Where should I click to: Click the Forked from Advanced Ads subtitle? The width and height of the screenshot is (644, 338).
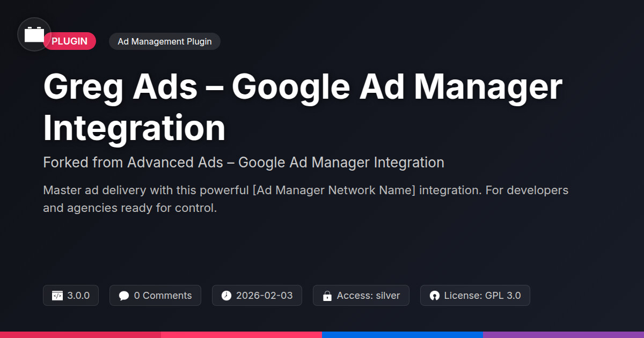(244, 163)
